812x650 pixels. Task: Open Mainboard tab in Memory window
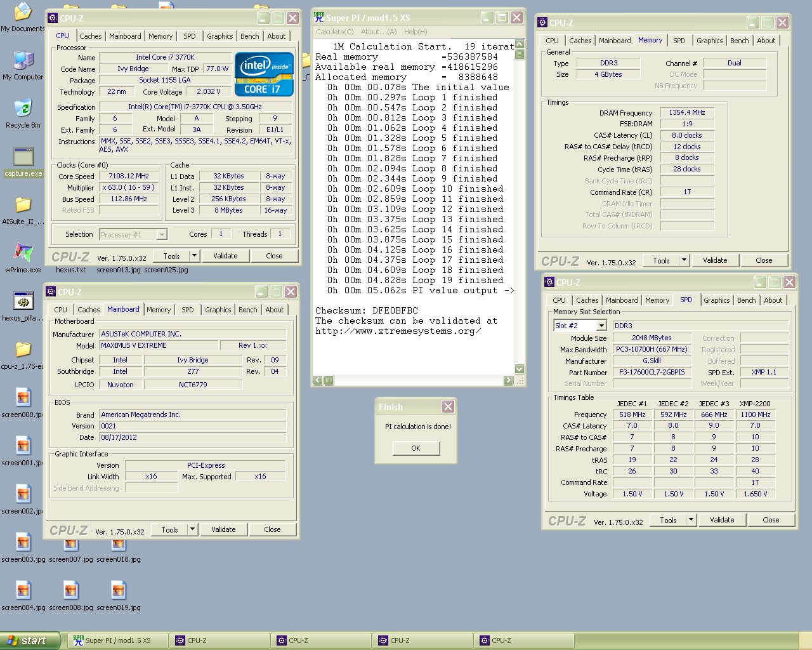[x=615, y=41]
